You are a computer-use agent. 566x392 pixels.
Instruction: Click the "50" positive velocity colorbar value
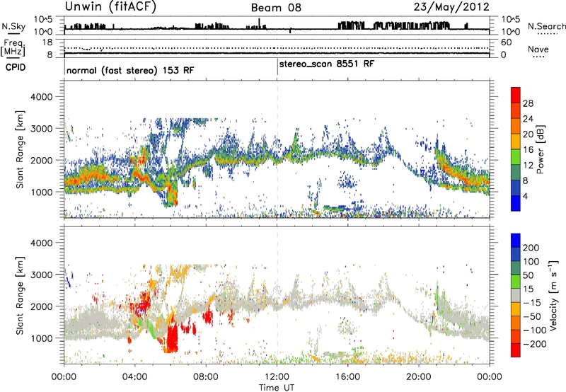(529, 275)
